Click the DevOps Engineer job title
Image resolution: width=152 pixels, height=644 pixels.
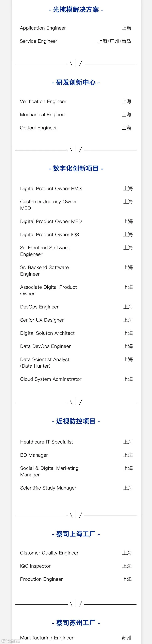click(x=39, y=307)
